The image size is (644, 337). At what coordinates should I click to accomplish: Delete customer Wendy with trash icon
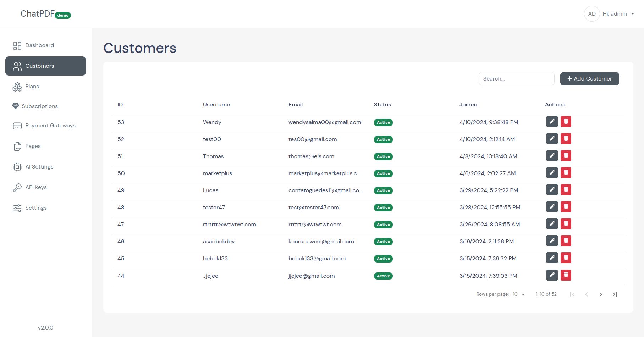tap(566, 122)
